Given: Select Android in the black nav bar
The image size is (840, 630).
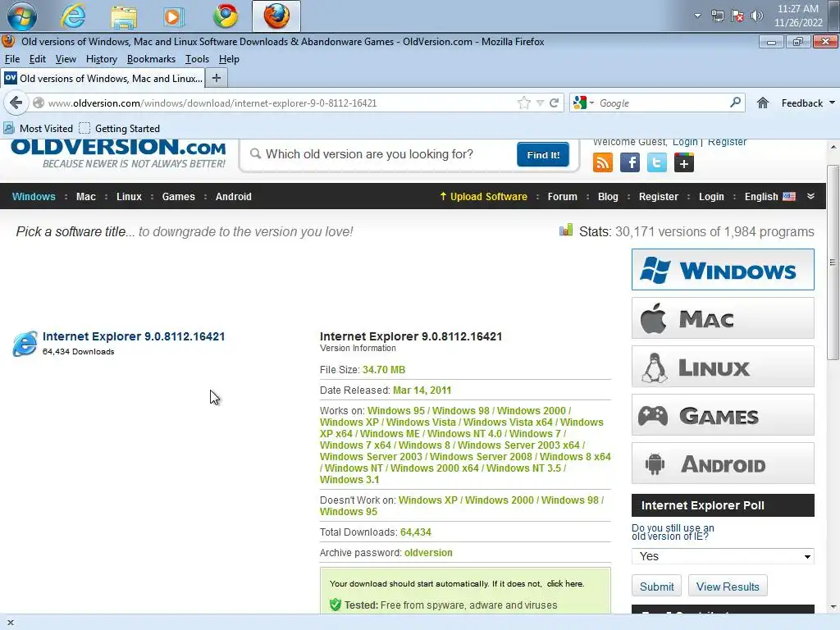Looking at the screenshot, I should coord(234,197).
